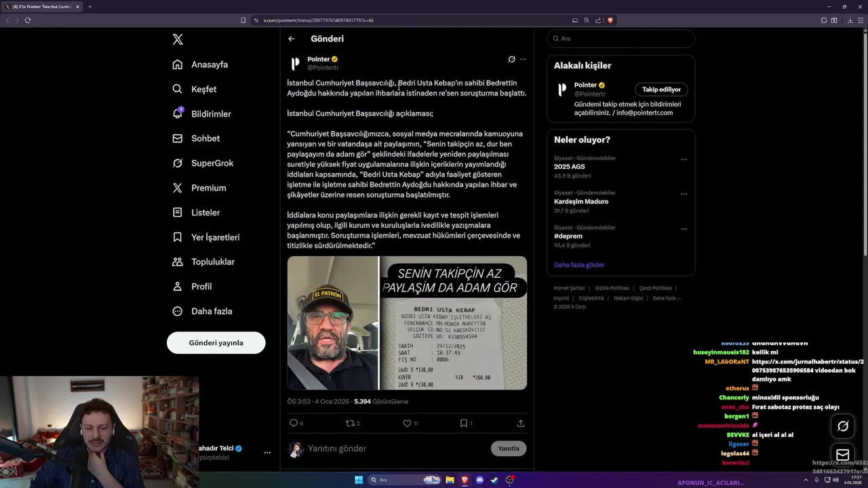Show hidden system tray icons chevron
Image resolution: width=868 pixels, height=488 pixels.
coord(806,480)
